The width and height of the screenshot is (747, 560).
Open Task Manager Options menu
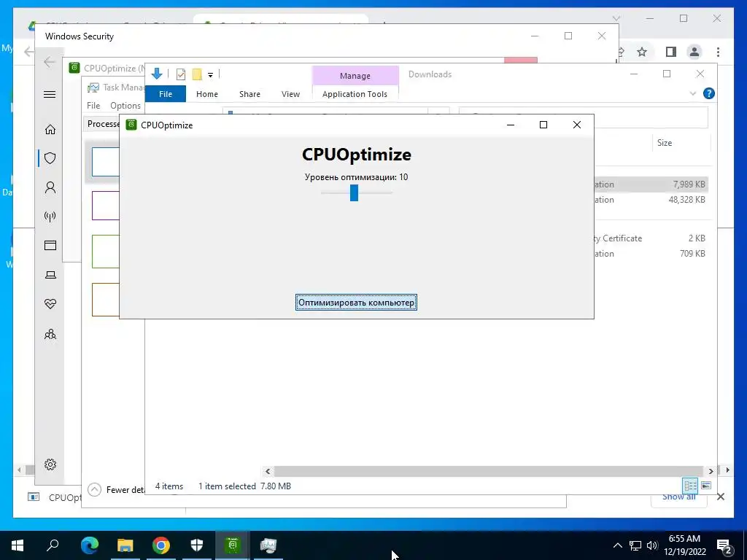(125, 106)
